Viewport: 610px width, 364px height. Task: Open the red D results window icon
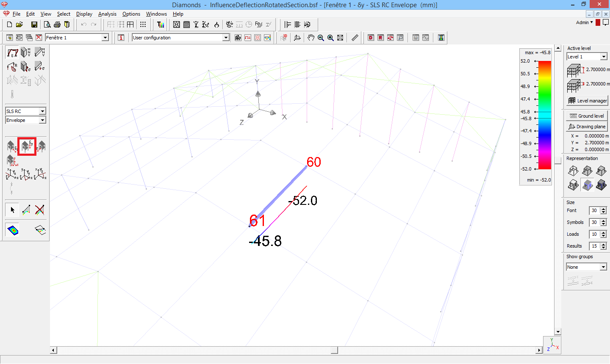(x=371, y=38)
